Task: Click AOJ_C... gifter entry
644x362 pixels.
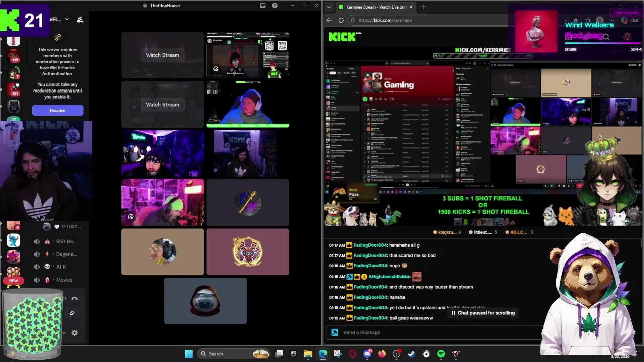Action: [x=518, y=232]
